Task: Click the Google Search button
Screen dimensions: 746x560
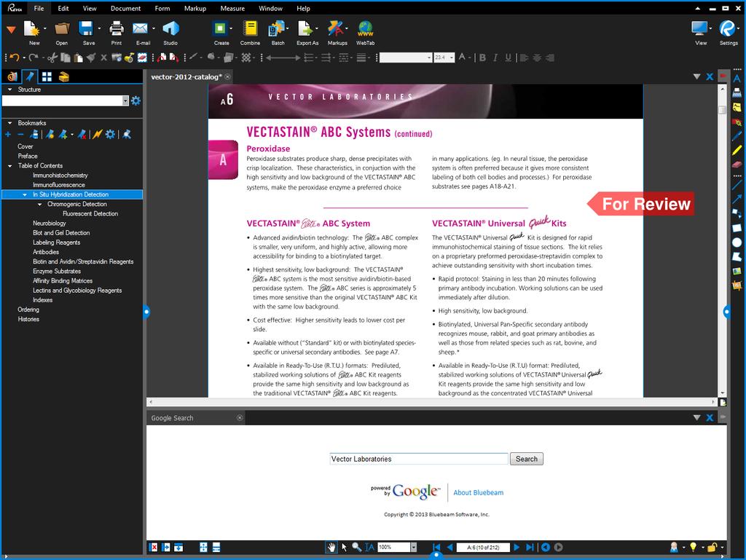Action: click(x=526, y=459)
